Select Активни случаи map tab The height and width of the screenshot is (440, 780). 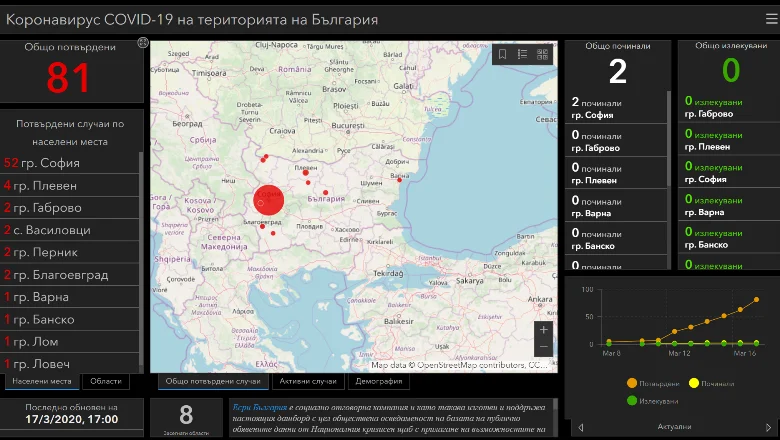308,381
